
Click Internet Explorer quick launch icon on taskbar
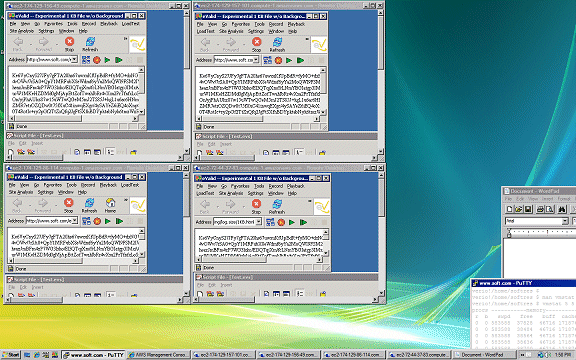(36, 355)
